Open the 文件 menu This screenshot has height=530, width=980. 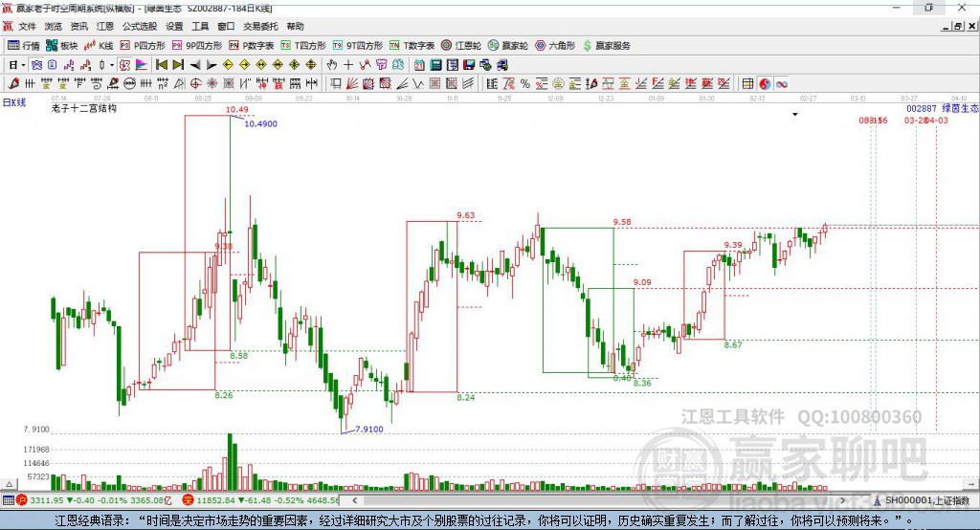pyautogui.click(x=27, y=26)
